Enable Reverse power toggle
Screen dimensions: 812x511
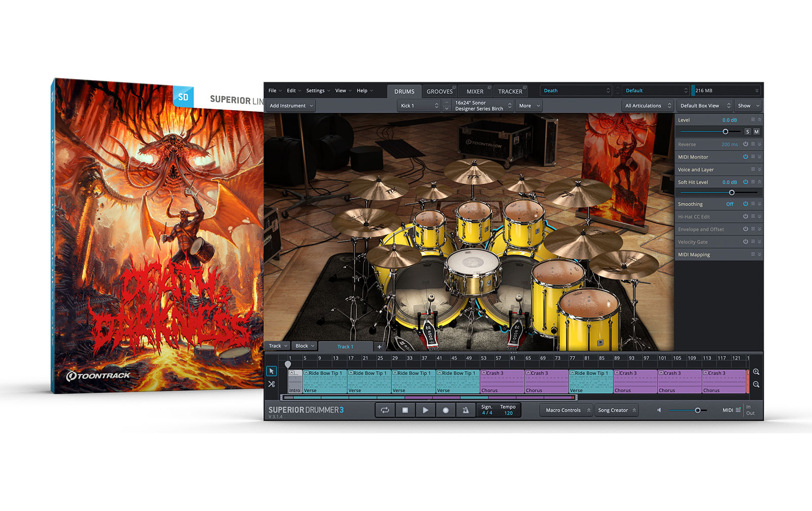tap(746, 144)
